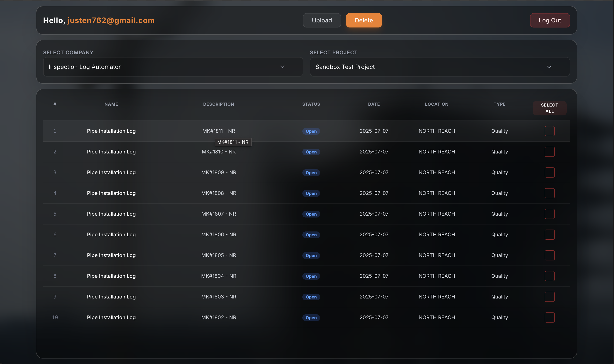Viewport: 614px width, 364px height.
Task: Click the DATE column header
Action: (x=374, y=104)
